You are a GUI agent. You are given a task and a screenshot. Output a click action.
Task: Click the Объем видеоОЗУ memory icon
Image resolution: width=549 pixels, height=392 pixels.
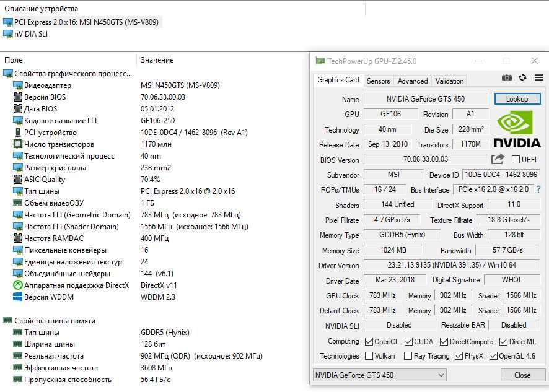pos(17,203)
